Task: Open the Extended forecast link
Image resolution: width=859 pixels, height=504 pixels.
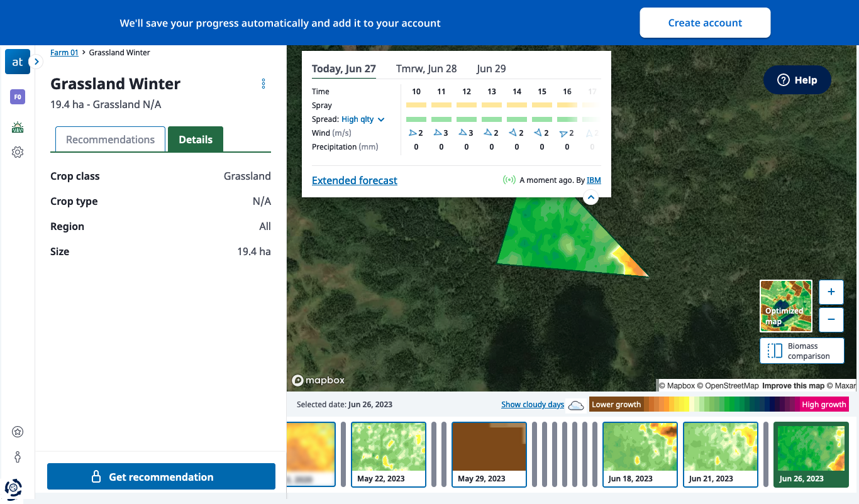Action: [355, 180]
